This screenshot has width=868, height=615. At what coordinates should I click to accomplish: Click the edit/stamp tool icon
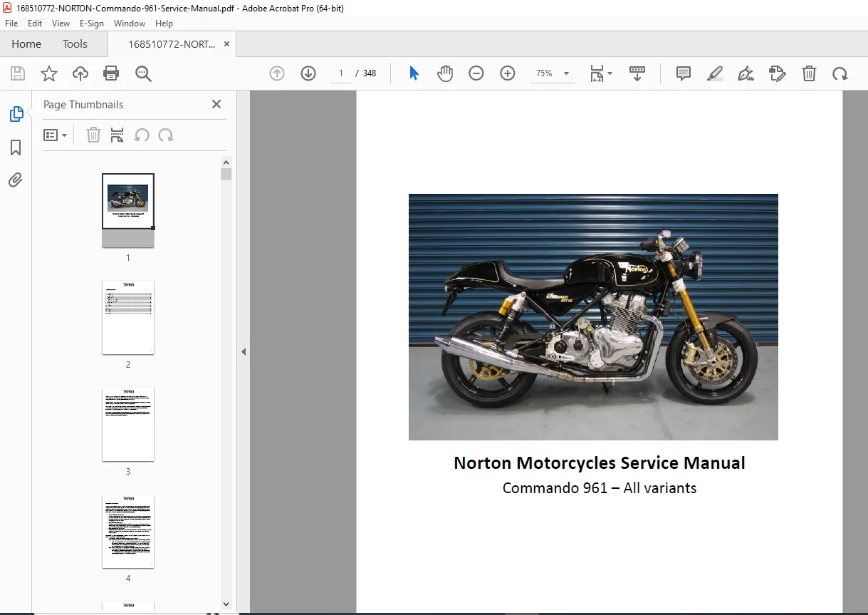[778, 73]
